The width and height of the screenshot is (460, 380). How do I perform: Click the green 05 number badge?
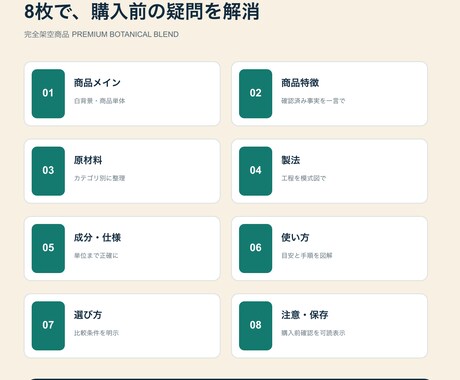48,248
